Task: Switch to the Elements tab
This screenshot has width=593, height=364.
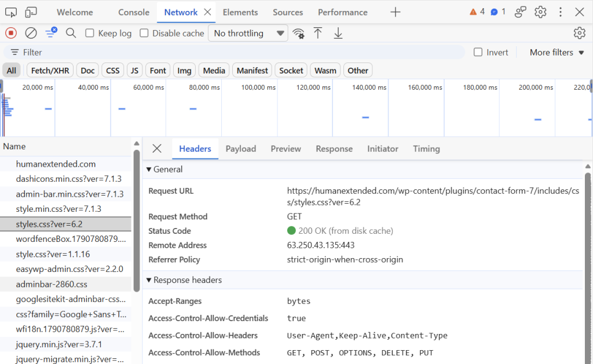Action: pyautogui.click(x=240, y=12)
